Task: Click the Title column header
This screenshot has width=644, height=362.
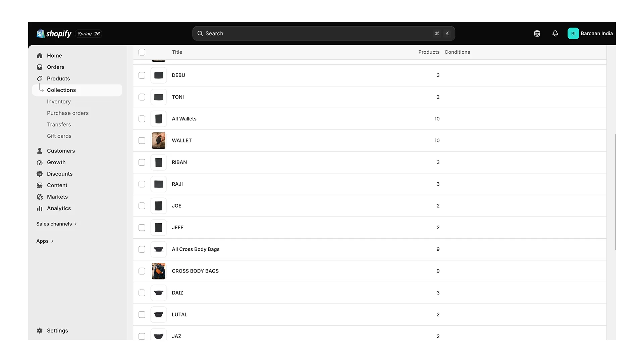Action: (177, 52)
